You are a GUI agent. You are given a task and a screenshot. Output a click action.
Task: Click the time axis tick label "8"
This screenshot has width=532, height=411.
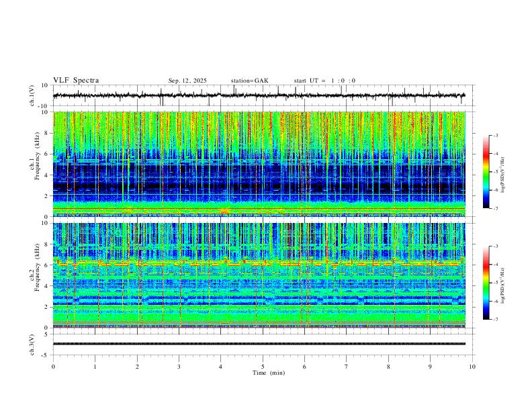[388, 367]
